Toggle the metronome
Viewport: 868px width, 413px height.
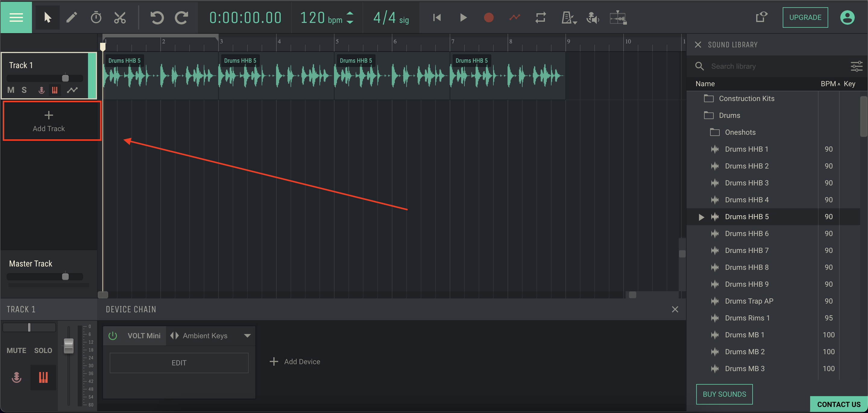tap(567, 17)
